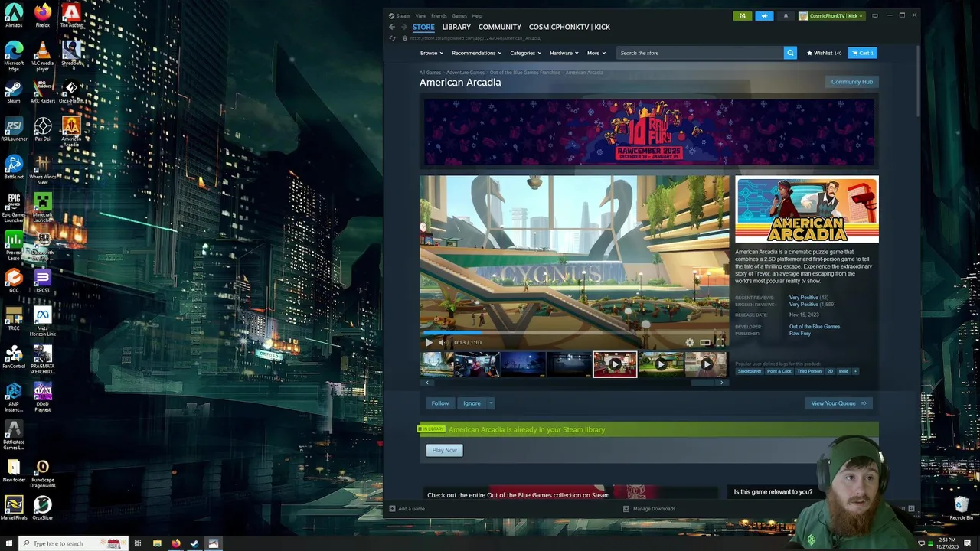Open FanControl desktop shortcut
This screenshot has width=980, height=551.
pyautogui.click(x=14, y=357)
